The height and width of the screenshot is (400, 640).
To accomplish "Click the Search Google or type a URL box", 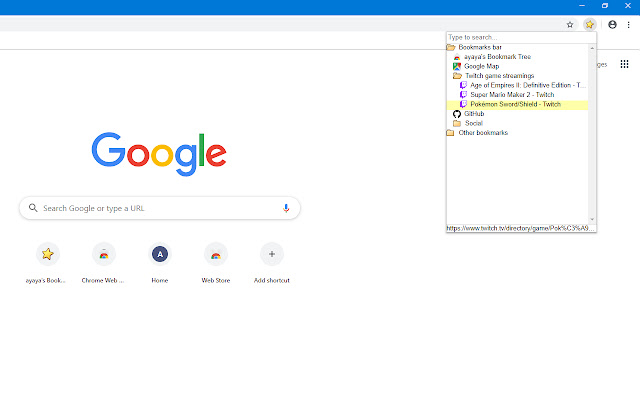I will coord(160,208).
